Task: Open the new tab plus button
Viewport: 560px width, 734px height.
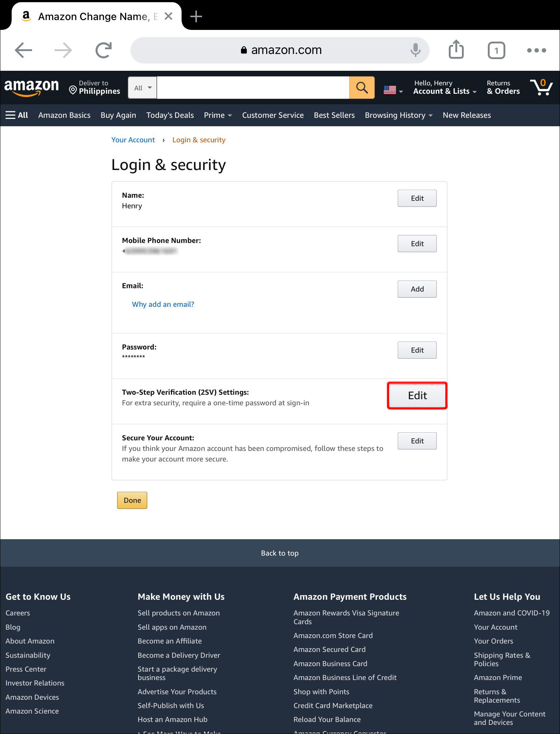Action: [x=196, y=16]
